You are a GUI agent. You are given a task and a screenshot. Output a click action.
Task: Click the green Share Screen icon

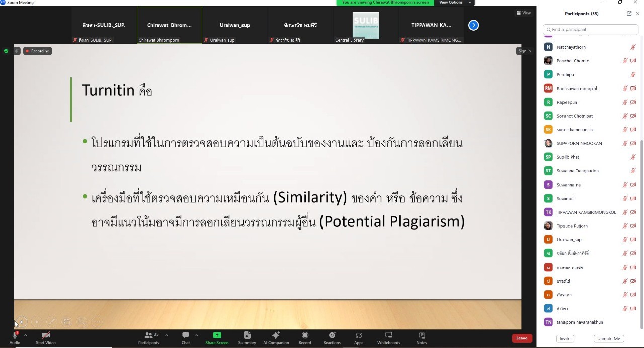coord(217,335)
